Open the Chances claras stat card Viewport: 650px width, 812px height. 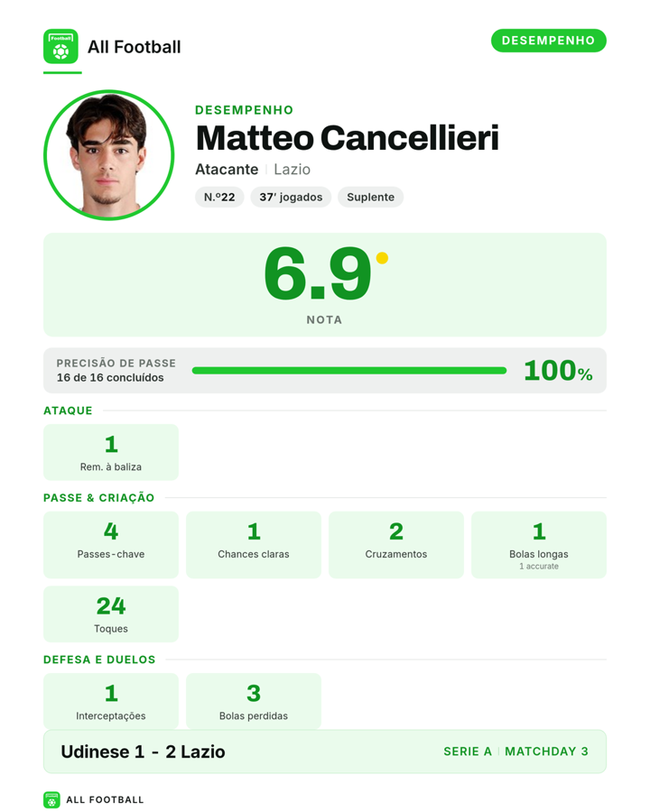tap(254, 545)
